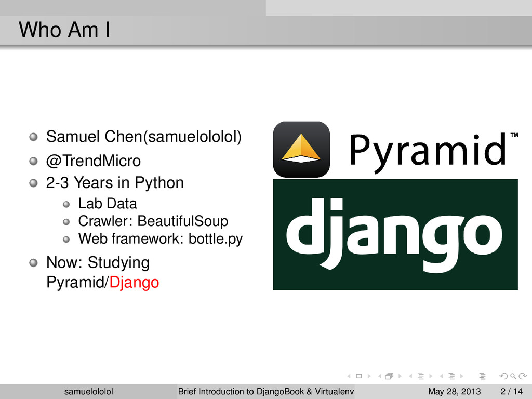
Task: Click 'Web framework: bottle.py' sub-bullet
Action: pos(161,239)
